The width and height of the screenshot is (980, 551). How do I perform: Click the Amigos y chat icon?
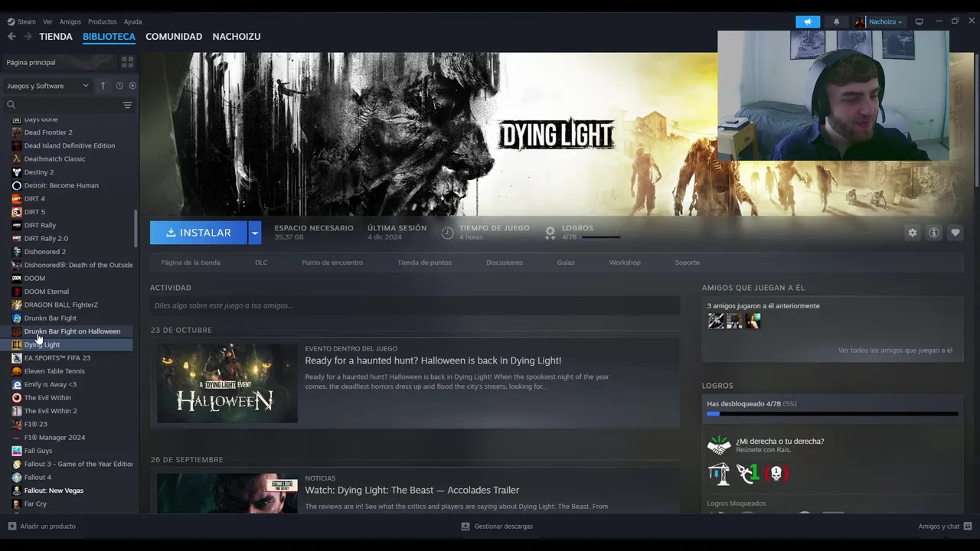point(968,527)
